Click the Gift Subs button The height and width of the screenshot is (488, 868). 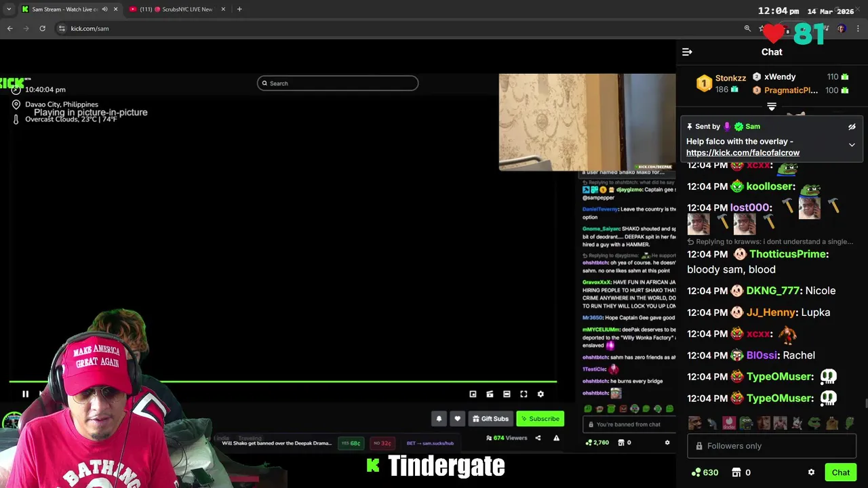(490, 419)
